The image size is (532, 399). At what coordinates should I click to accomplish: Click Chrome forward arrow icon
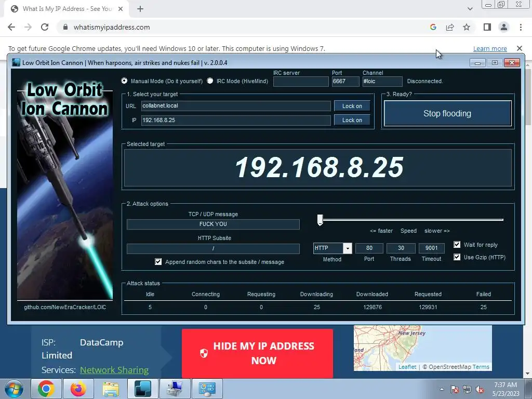point(28,27)
